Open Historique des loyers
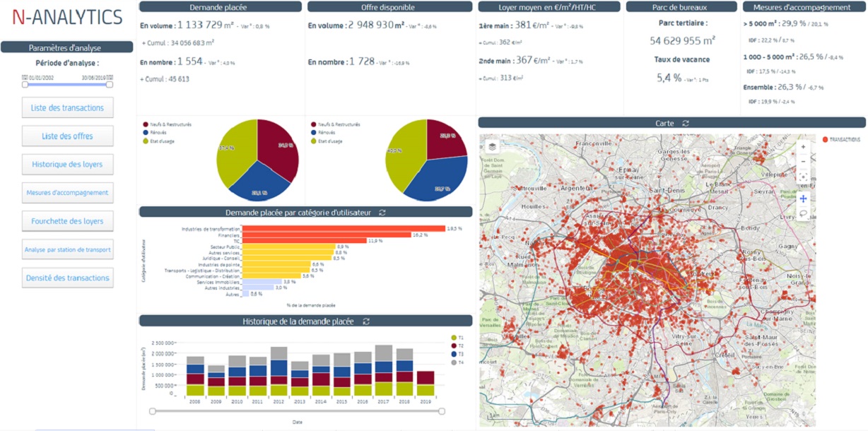Image resolution: width=868 pixels, height=431 pixels. (67, 164)
